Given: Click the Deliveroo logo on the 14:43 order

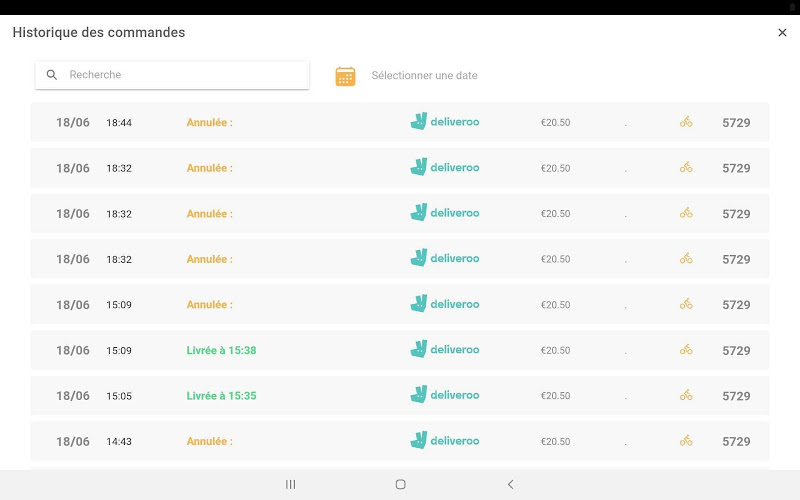Looking at the screenshot, I should tap(445, 440).
